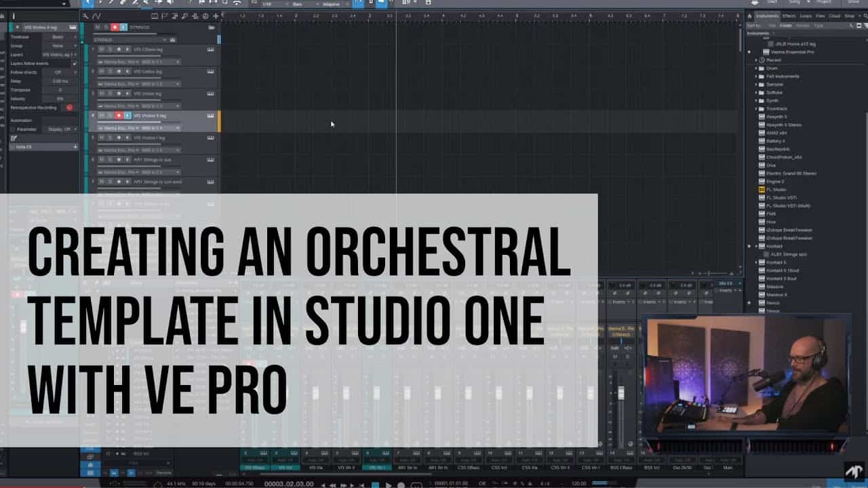Sort browser by Folder
The image size is (868, 488).
coord(785,25)
